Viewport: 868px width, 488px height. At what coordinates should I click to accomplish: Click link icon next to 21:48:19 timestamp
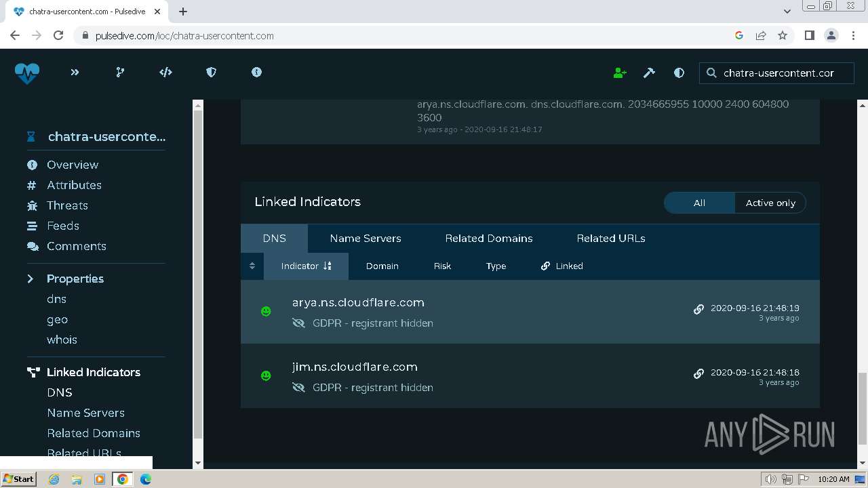point(698,309)
